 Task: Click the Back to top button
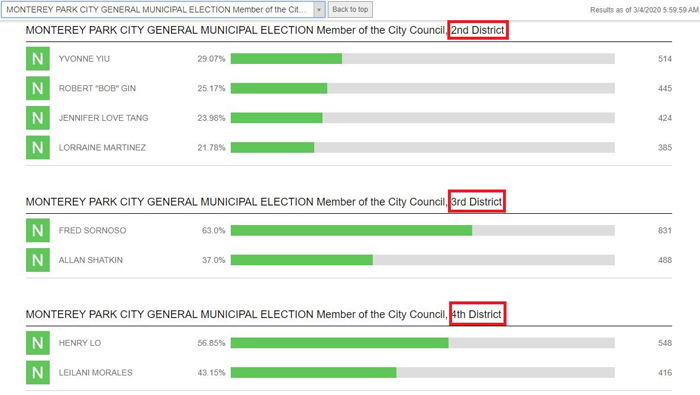pos(350,9)
